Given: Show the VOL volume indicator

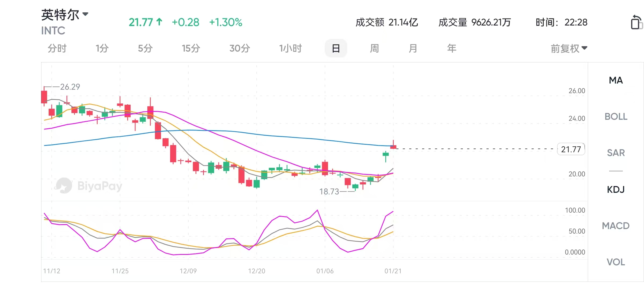Looking at the screenshot, I should (616, 262).
